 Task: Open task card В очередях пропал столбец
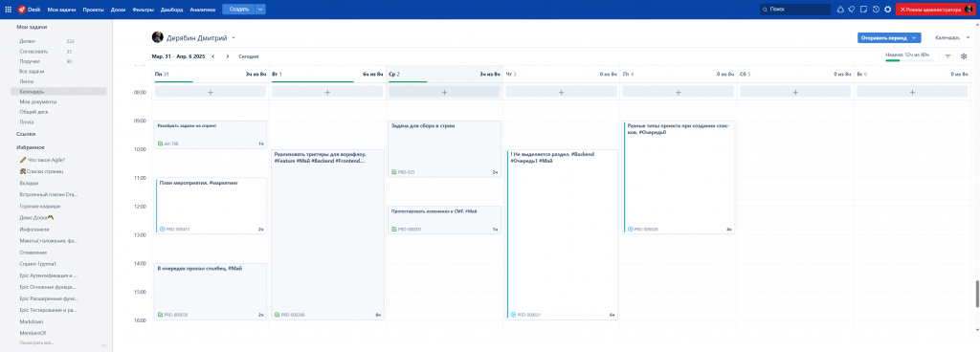point(210,292)
